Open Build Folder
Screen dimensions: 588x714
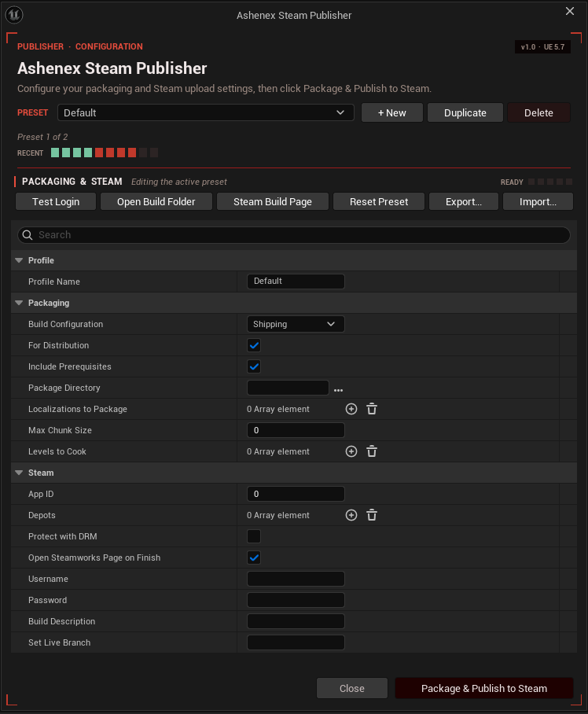156,202
